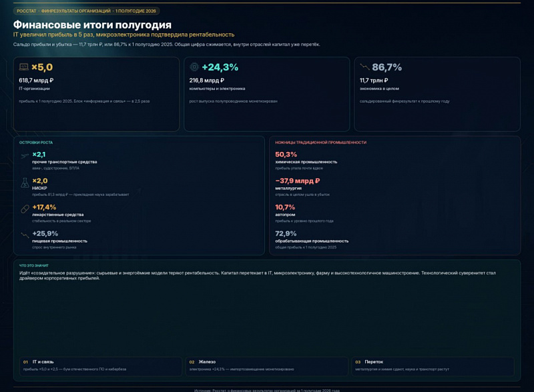Click the microchip icon beside +24,3%

pos(194,67)
